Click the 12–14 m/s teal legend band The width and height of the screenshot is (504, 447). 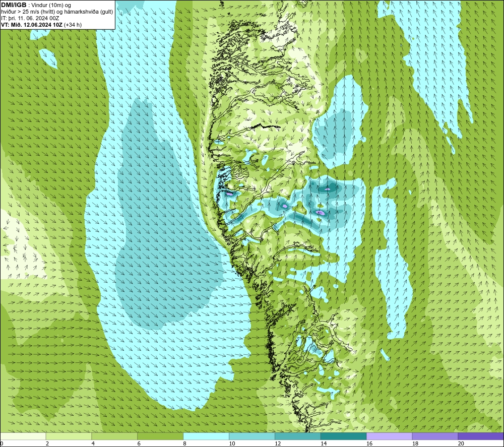(298, 436)
